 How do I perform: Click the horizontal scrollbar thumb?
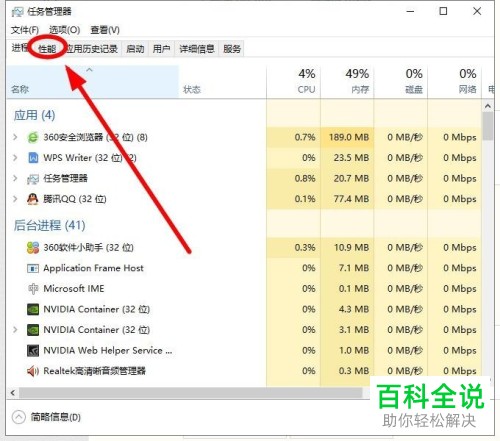click(x=191, y=393)
